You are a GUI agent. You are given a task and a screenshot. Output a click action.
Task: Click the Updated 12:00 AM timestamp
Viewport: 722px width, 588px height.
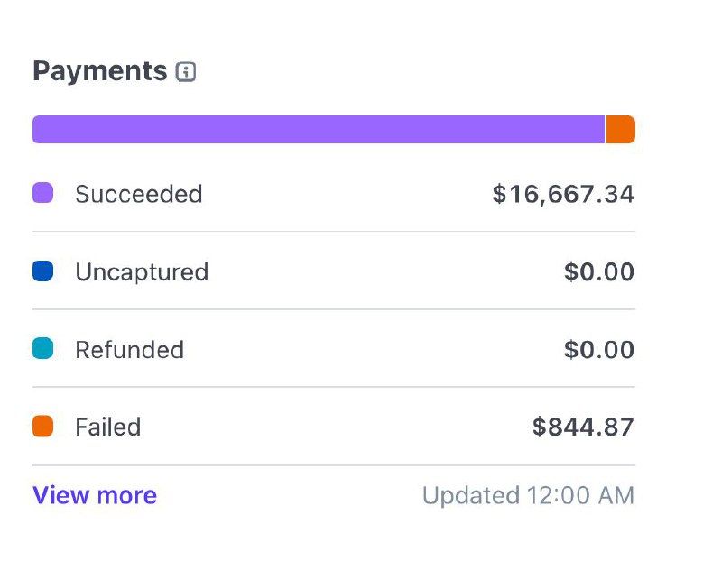click(528, 495)
